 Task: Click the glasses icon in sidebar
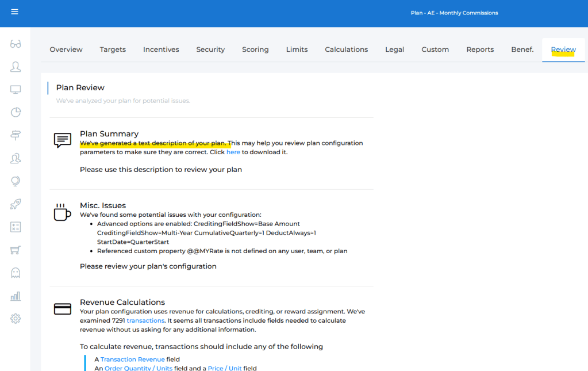click(16, 44)
